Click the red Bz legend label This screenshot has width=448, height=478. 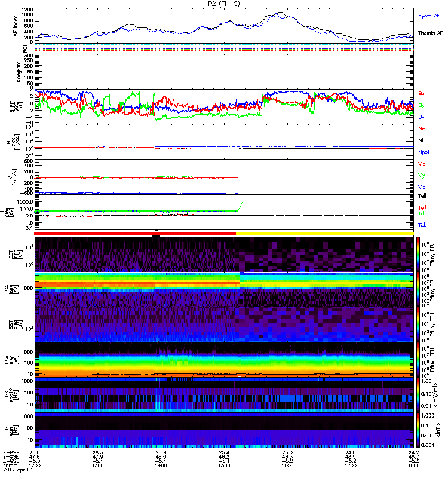click(x=421, y=93)
